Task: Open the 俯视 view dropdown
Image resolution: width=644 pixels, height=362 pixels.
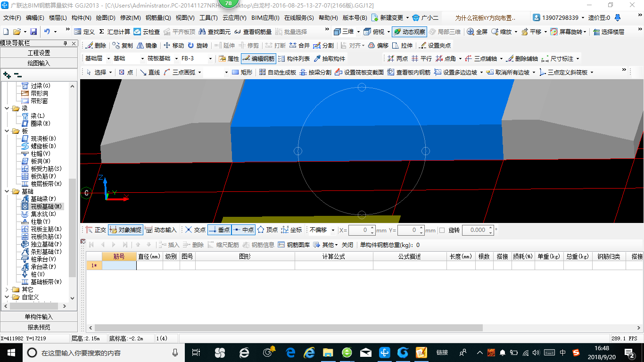Action: coord(388,32)
